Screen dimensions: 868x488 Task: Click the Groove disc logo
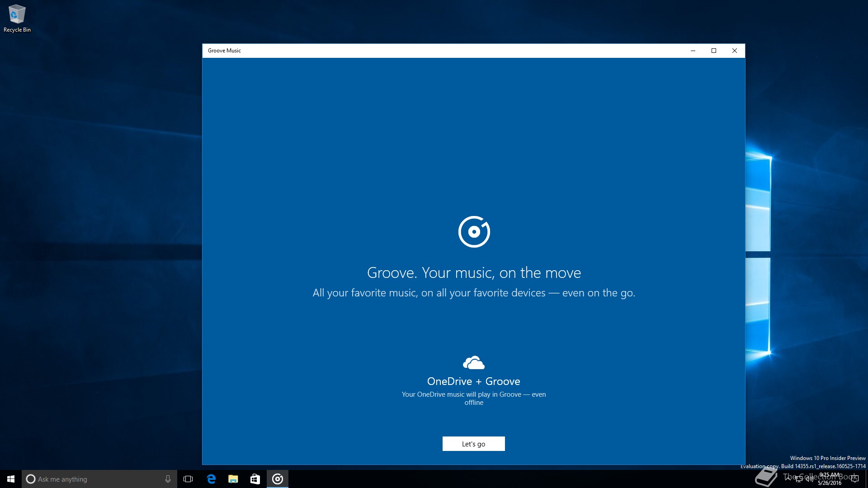click(474, 232)
